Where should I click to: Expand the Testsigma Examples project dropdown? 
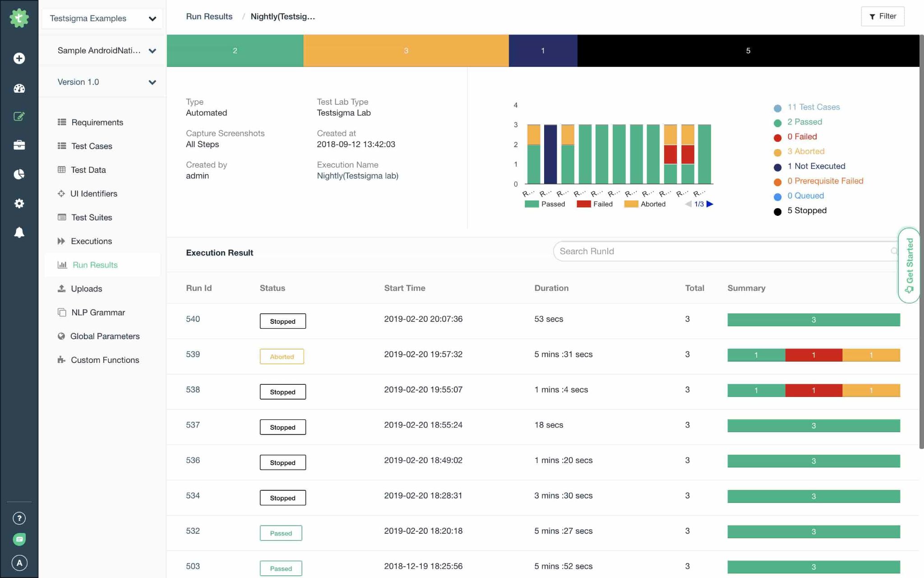[x=102, y=19]
